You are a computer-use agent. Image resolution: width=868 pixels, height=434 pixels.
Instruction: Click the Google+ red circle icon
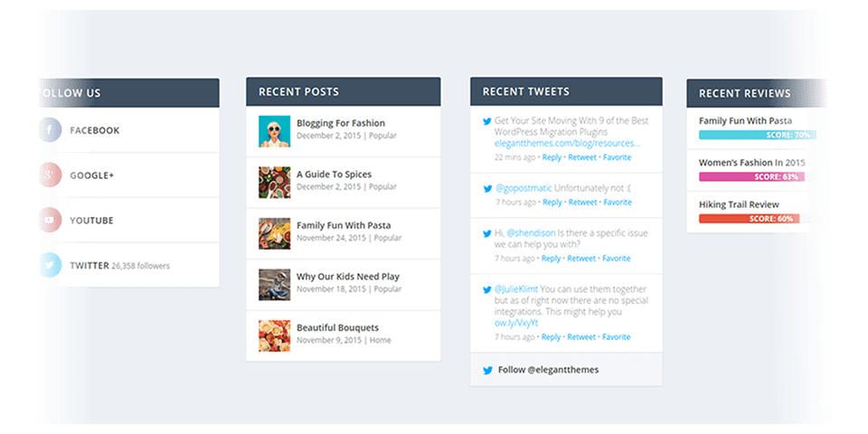[x=50, y=175]
